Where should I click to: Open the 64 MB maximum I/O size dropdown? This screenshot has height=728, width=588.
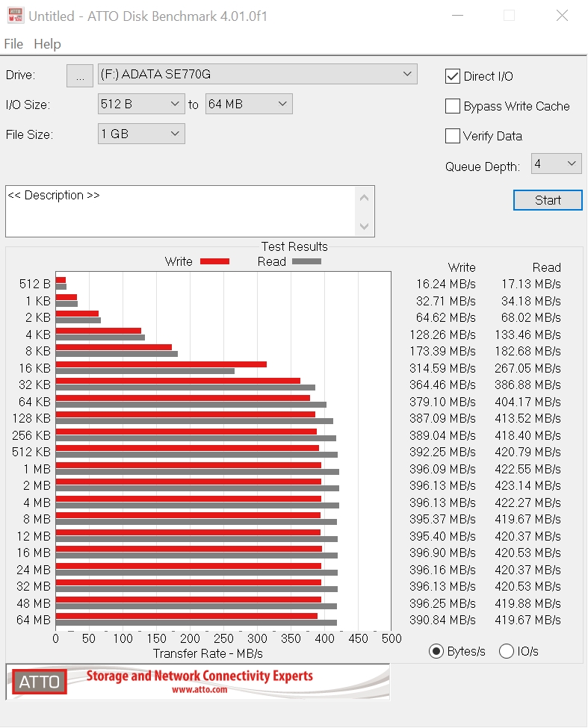[x=249, y=104]
